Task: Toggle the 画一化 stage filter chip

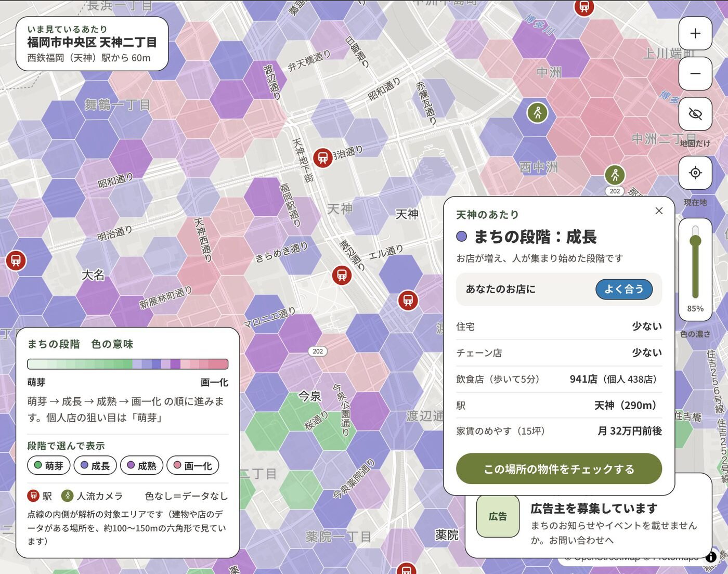Action: 192,465
